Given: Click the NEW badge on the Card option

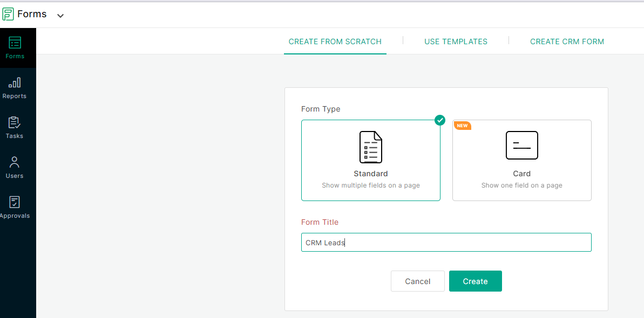Looking at the screenshot, I should click(x=463, y=125).
